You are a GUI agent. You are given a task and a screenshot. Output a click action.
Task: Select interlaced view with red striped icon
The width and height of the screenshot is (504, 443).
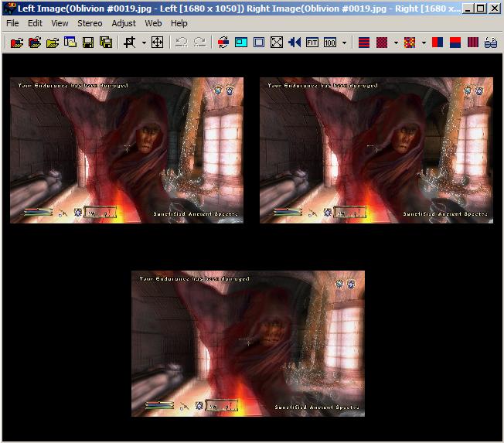364,43
